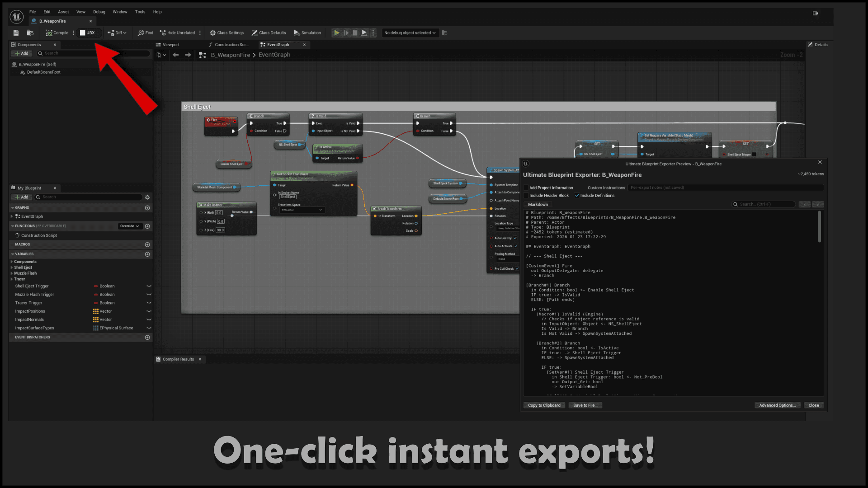Click the Copy to Clipboard button
The height and width of the screenshot is (488, 868).
[x=544, y=405]
